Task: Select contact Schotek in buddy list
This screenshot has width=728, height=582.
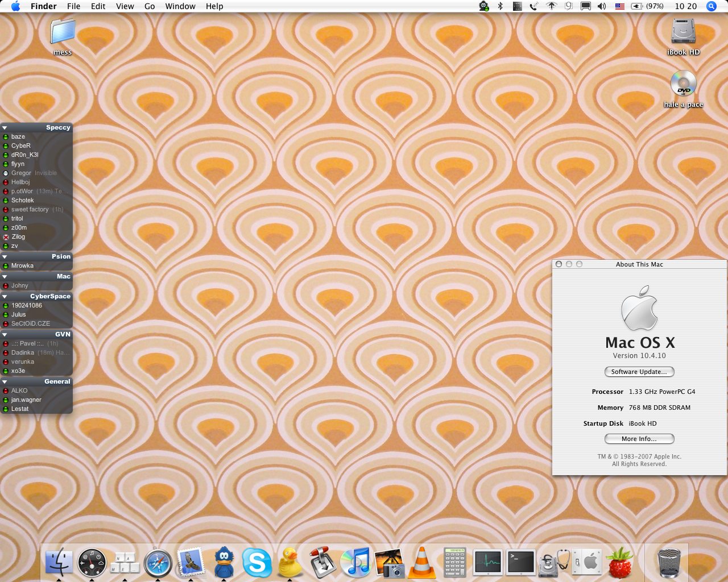Action: pos(23,201)
